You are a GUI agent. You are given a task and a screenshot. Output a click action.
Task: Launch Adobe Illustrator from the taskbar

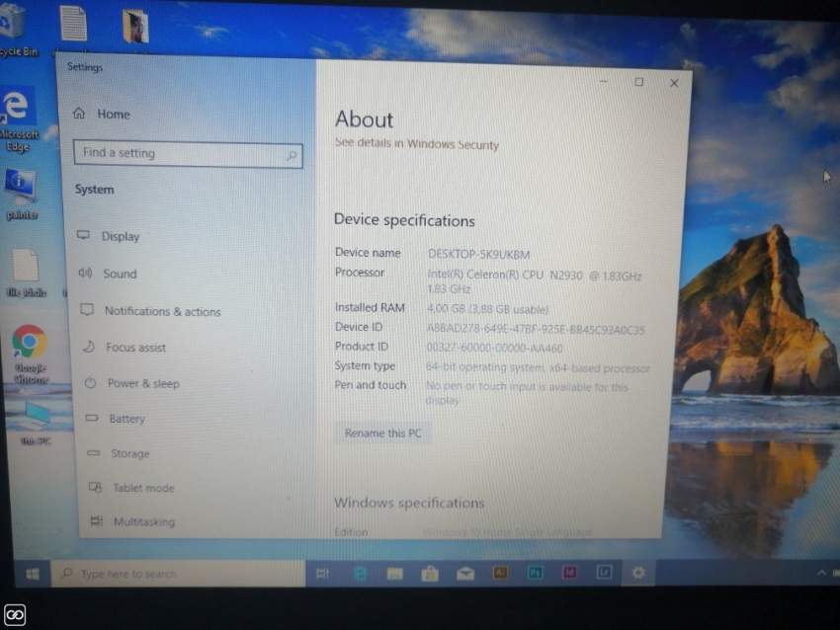point(501,573)
